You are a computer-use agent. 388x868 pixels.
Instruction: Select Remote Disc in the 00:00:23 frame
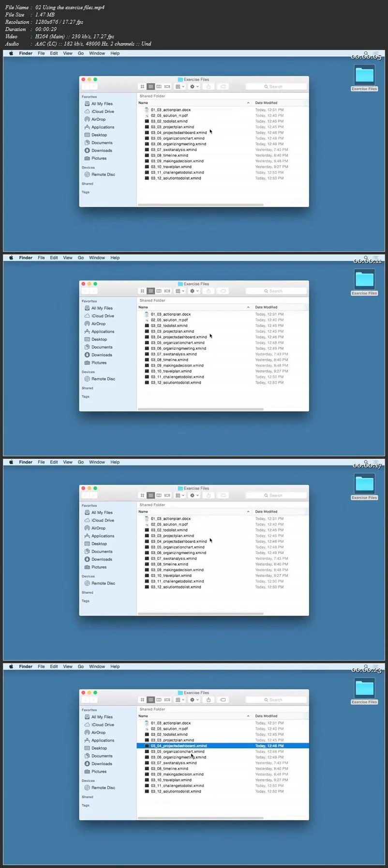(100, 788)
